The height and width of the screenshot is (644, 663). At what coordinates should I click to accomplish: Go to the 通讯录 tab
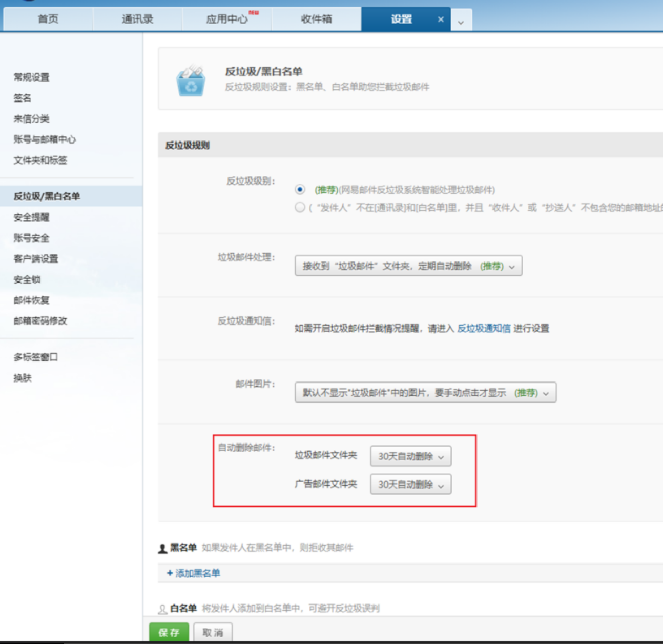coord(137,19)
